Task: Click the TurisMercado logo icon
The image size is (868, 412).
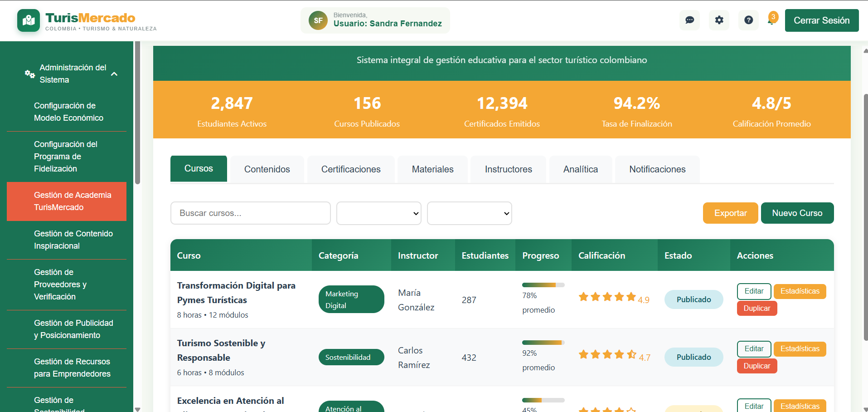Action: coord(28,20)
